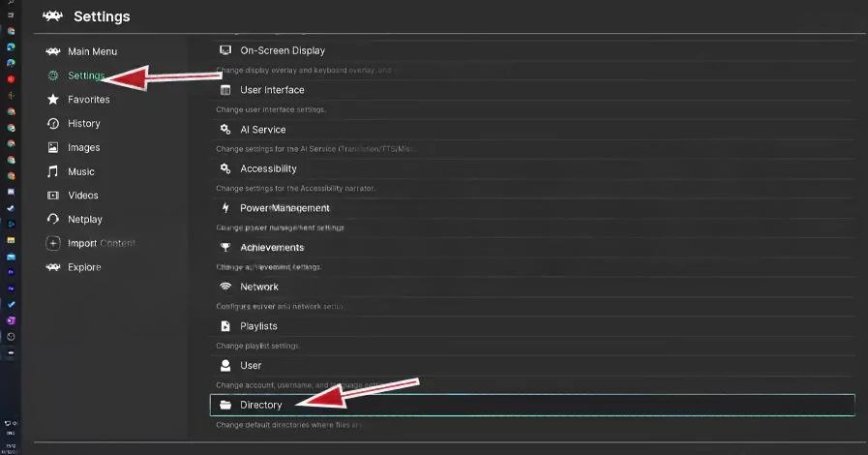
Task: Open User Interface settings
Action: click(272, 90)
